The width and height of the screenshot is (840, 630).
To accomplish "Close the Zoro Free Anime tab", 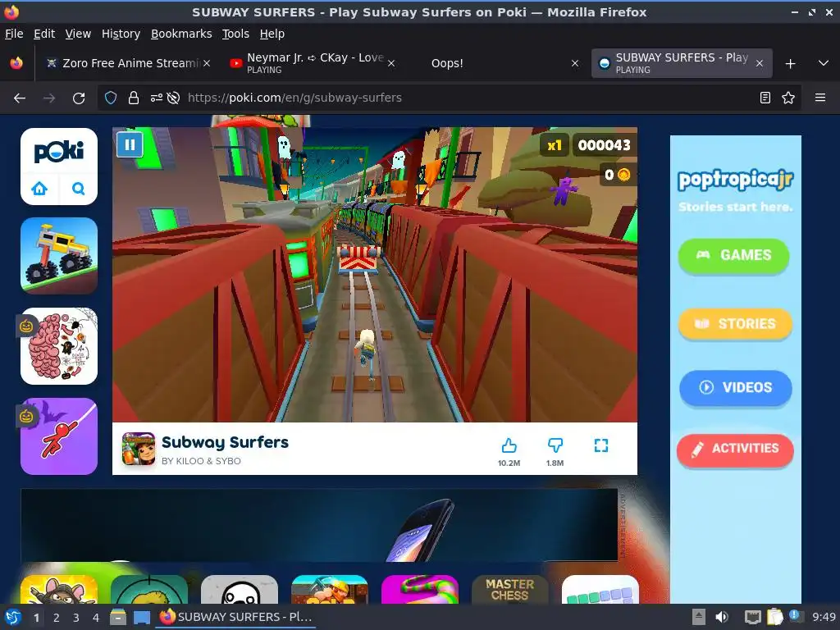I will pos(207,63).
